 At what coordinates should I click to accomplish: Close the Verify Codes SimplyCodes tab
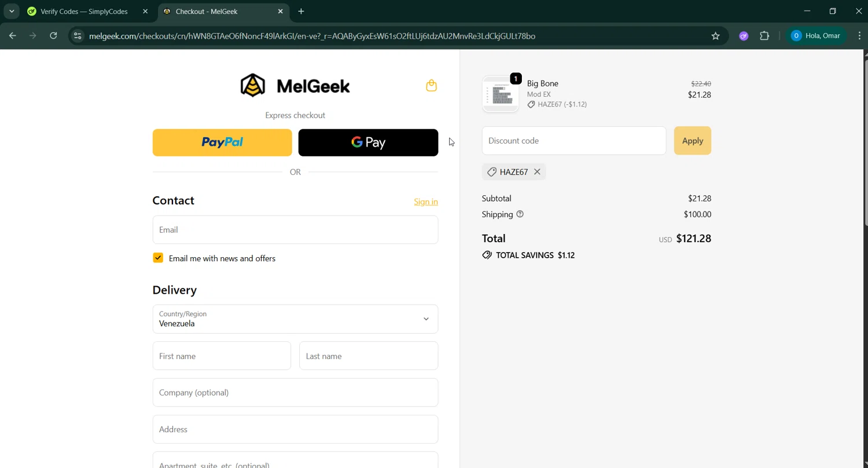pyautogui.click(x=145, y=11)
